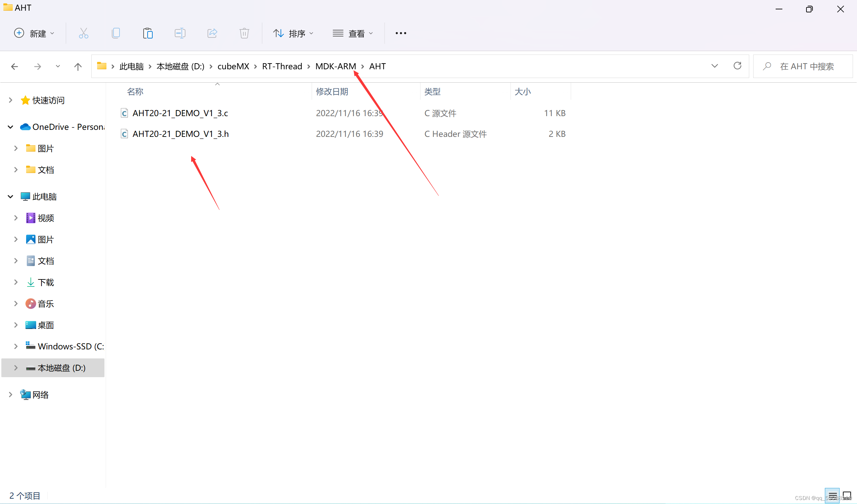This screenshot has width=857, height=504.
Task: Click date 2022/11/16 16:39 of the .h file
Action: [x=349, y=134]
